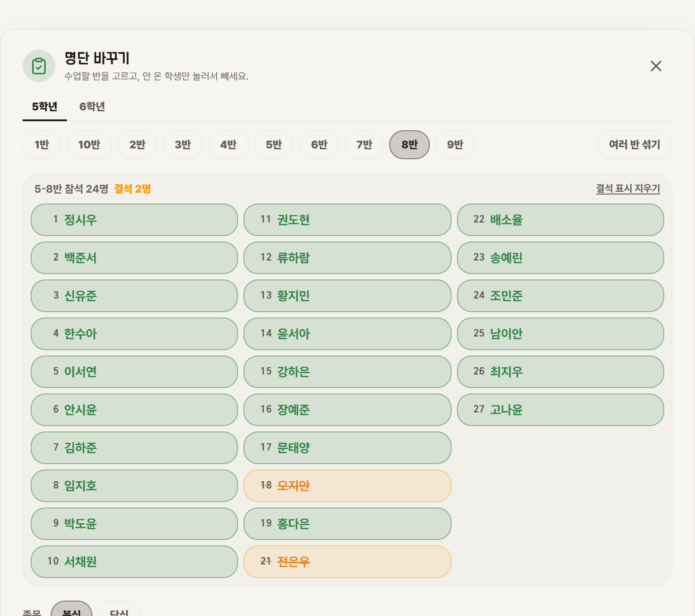This screenshot has height=616, width=695.
Task: Toggle student 16 장예준
Action: pyautogui.click(x=347, y=410)
